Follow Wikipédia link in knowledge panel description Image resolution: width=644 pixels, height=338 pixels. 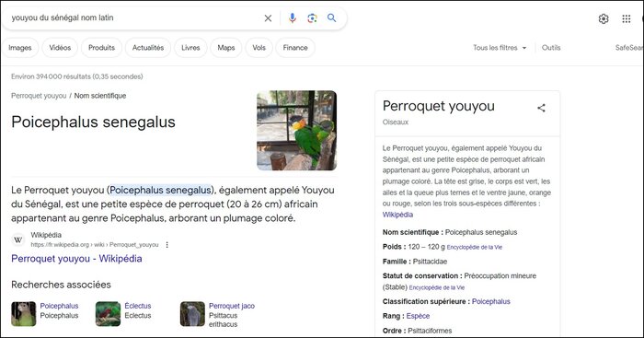[x=397, y=215]
